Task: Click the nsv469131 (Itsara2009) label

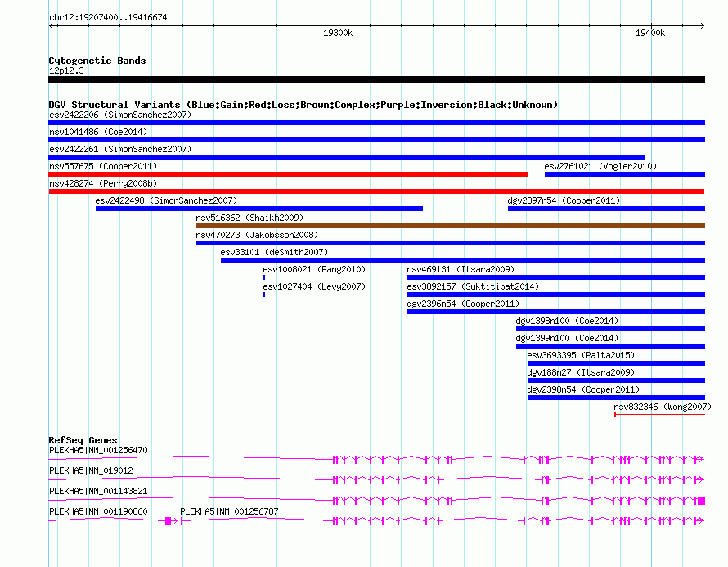Action: point(461,269)
